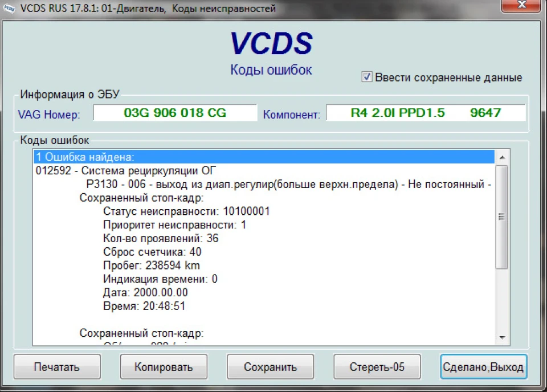Click 'Сброс счетчика: 40' line
Screen dimensions: 547x392
(152, 252)
